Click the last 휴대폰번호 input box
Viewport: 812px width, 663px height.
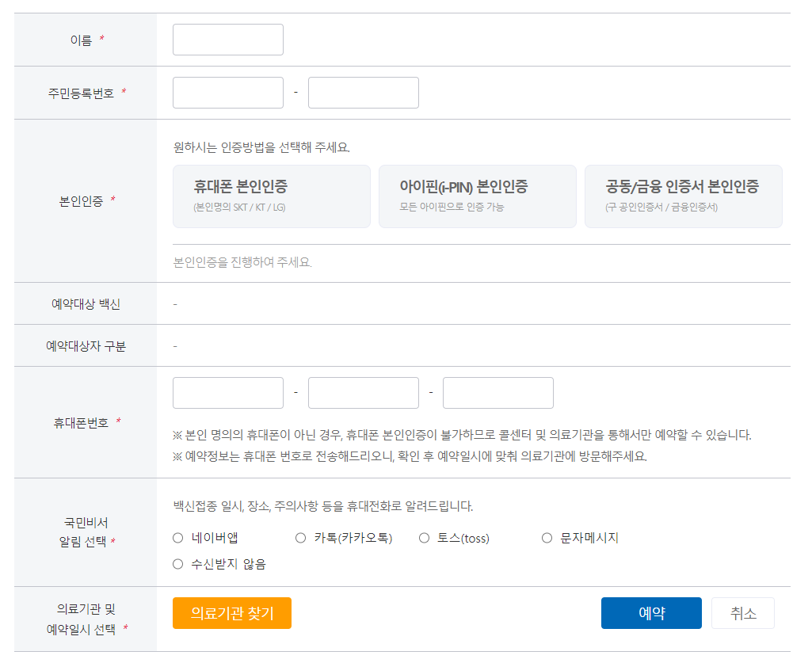pyautogui.click(x=498, y=393)
